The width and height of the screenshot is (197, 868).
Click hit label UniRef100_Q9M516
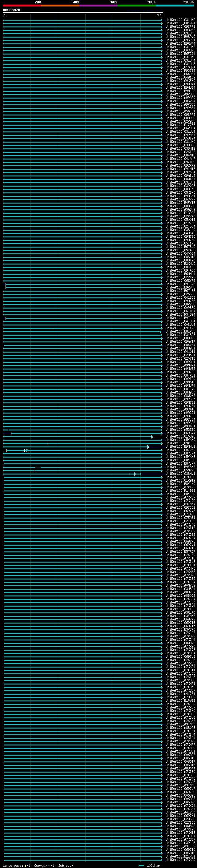[x=180, y=382]
